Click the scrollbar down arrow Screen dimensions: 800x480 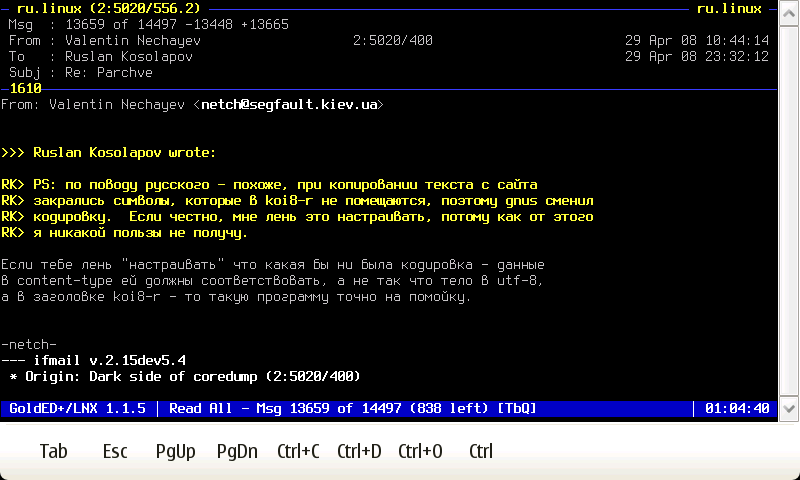(788, 409)
